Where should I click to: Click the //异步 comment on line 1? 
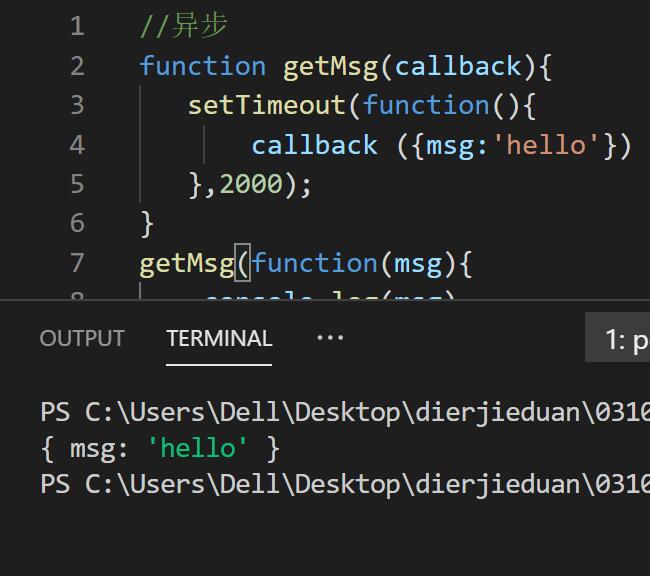(x=184, y=26)
